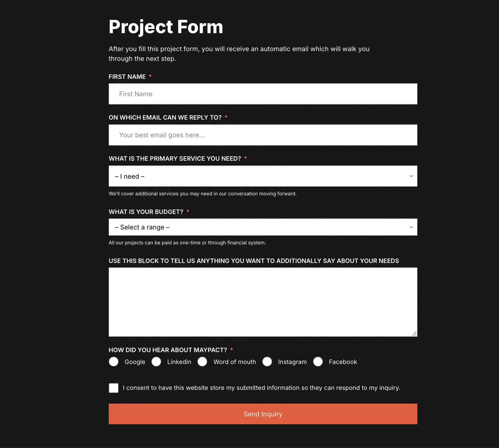Select the Instagram radio button
Image resolution: width=499 pixels, height=448 pixels.
pos(267,362)
